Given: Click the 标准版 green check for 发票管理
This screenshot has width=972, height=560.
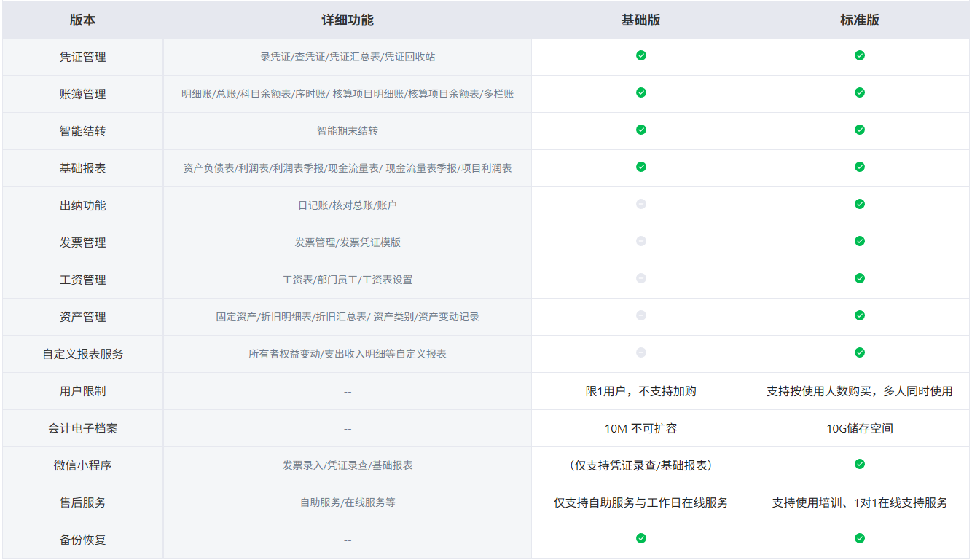Looking at the screenshot, I should click(x=859, y=241).
